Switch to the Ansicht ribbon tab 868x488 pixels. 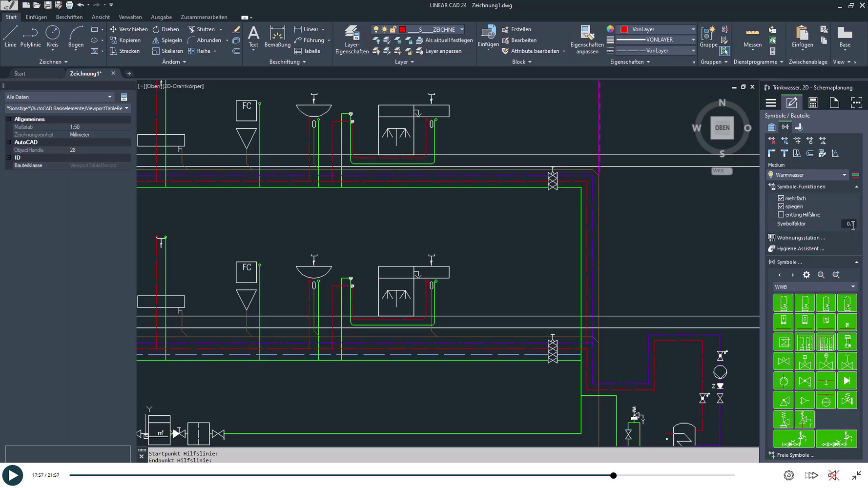pyautogui.click(x=101, y=17)
